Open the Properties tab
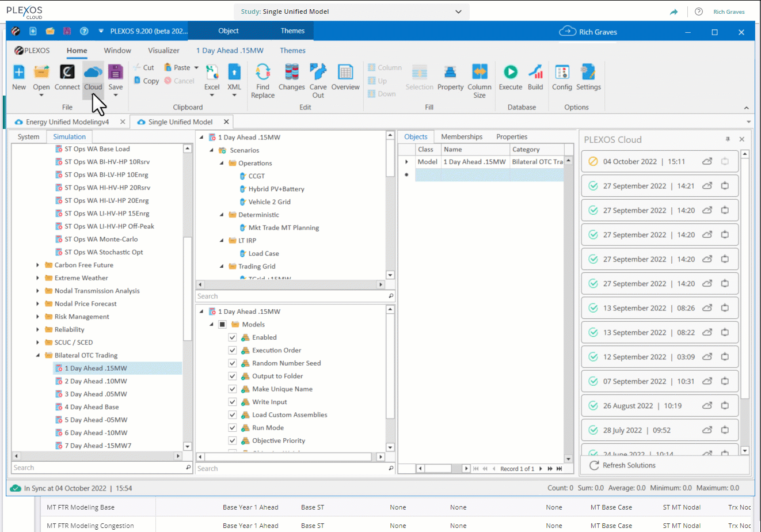Screen dimensions: 761x532 point(512,137)
